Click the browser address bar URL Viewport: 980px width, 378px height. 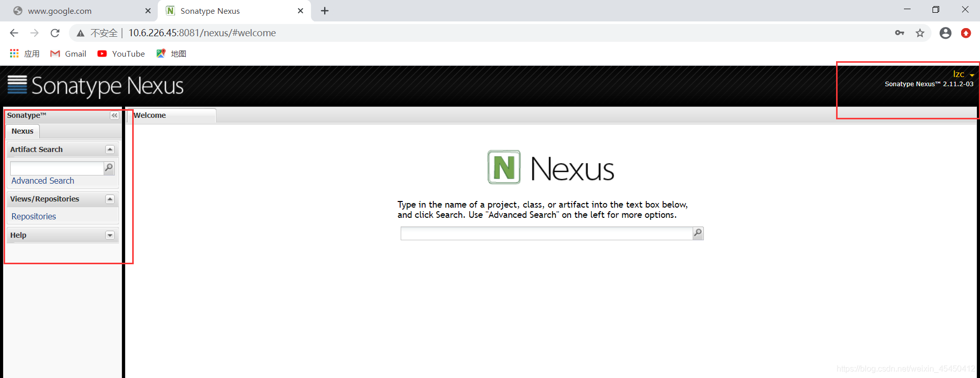[x=202, y=33]
